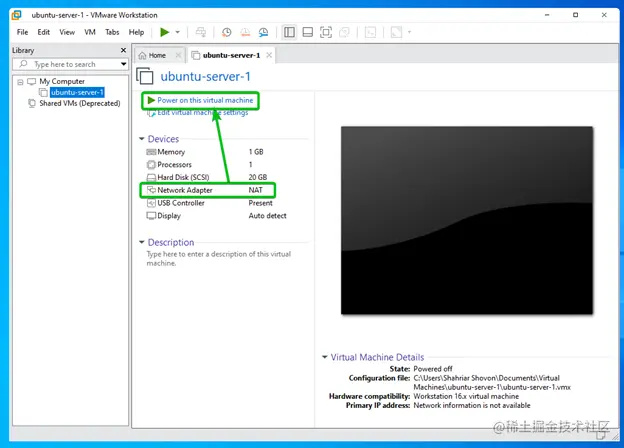This screenshot has width=624, height=448.
Task: Open the power options dropdown arrow
Action: pos(178,32)
